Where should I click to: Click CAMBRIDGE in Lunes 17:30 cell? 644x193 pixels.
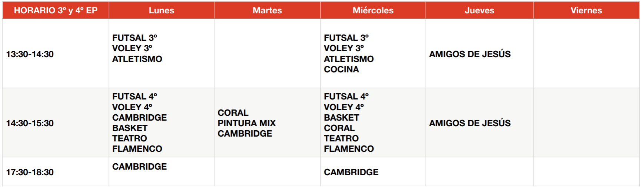pyautogui.click(x=139, y=167)
